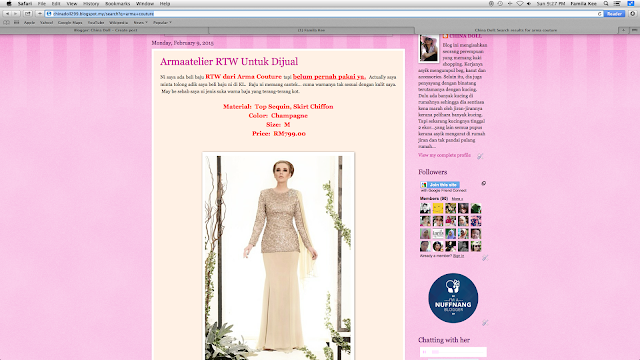The height and width of the screenshot is (360, 640).
Task: Click the Material: Top Sequin, Skirt Chiffon text
Action: (278, 107)
